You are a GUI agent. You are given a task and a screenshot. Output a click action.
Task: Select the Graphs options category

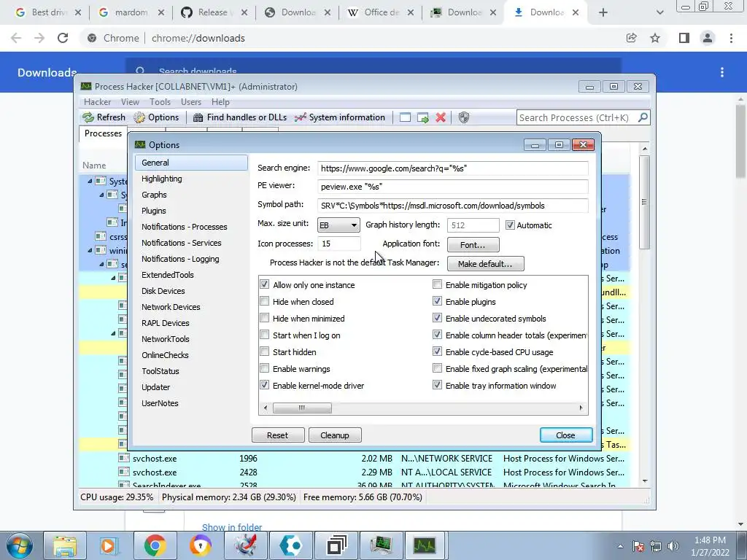[191, 195]
